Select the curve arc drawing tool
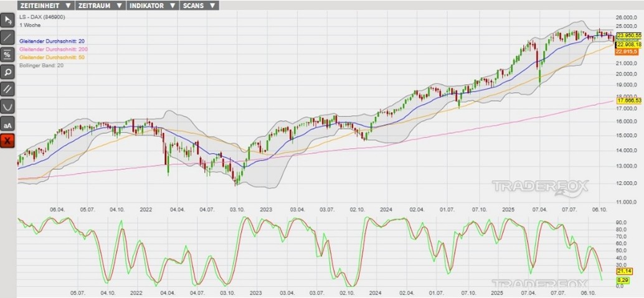Screen dimensions: 644x298 coord(8,107)
